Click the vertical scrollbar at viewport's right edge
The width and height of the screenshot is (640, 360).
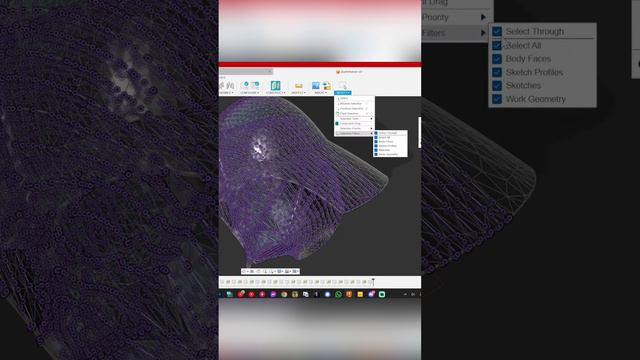pyautogui.click(x=419, y=133)
